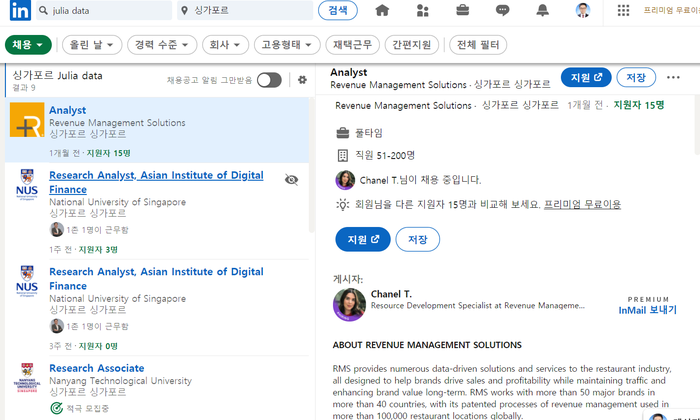
Task: Expand the 고용형태 filter
Action: coord(287,45)
